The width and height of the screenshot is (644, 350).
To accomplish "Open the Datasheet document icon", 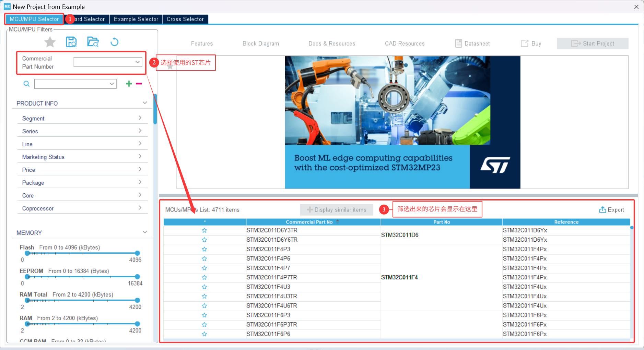I will pyautogui.click(x=458, y=44).
